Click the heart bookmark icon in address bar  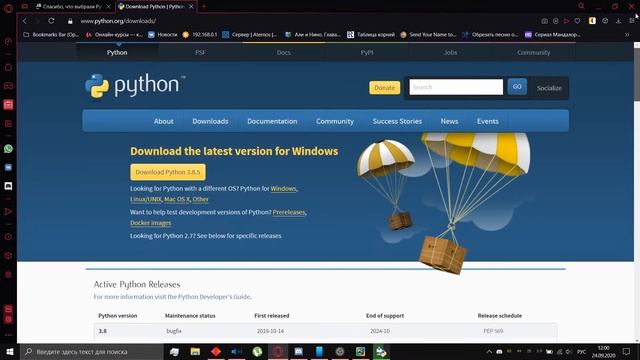coord(577,21)
